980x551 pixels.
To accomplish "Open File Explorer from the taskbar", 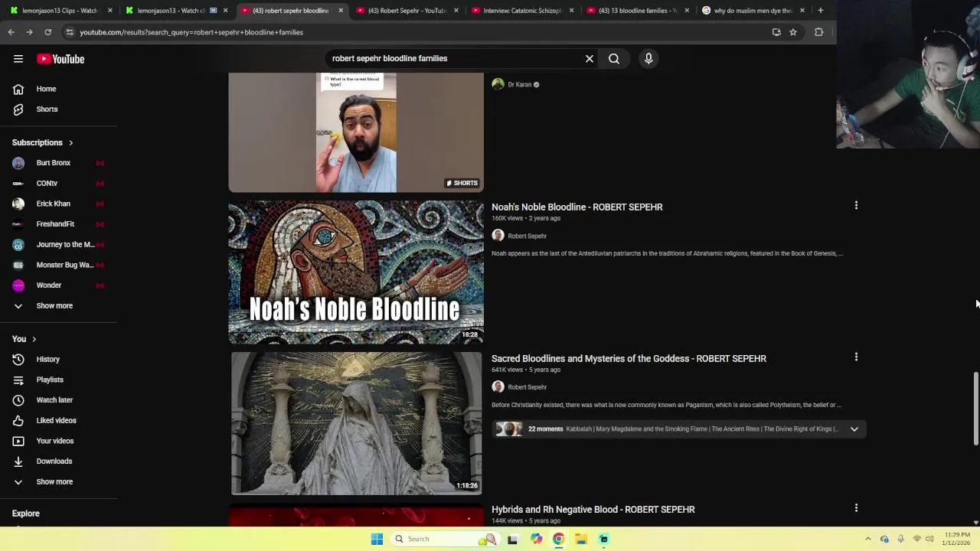I will (x=581, y=539).
